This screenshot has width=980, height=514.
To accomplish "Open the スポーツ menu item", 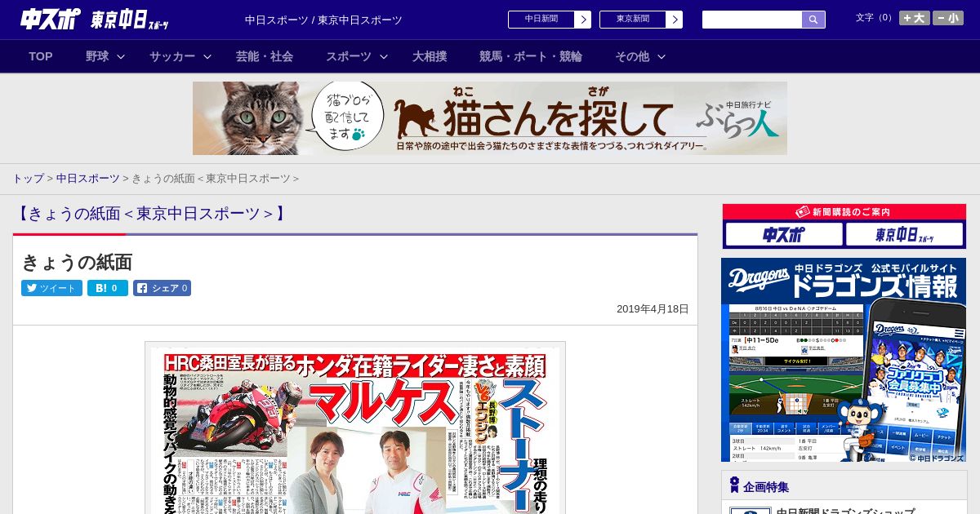I will (x=349, y=56).
